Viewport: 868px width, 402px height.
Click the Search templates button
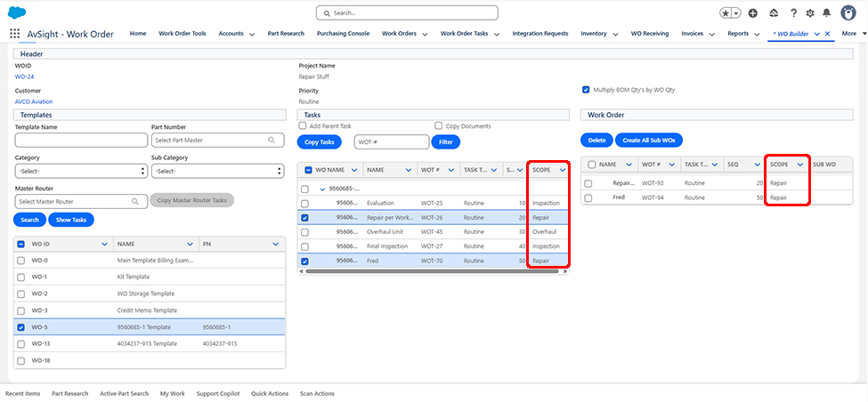30,220
